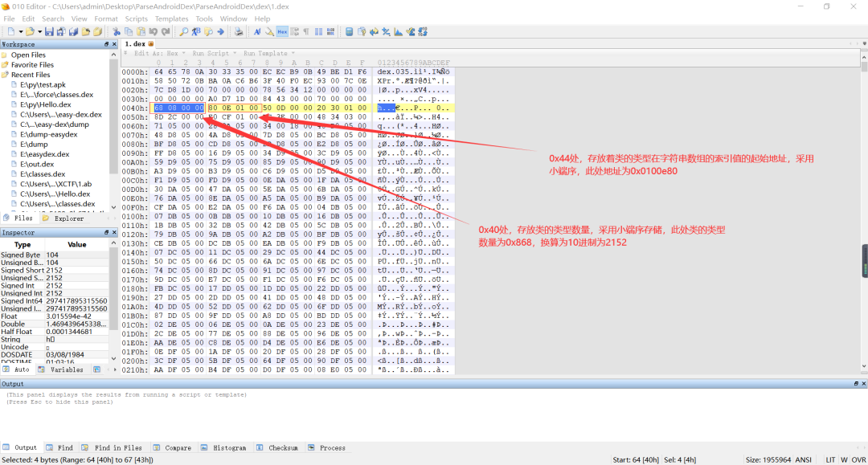Toggle Hex edit mode button

pos(282,31)
